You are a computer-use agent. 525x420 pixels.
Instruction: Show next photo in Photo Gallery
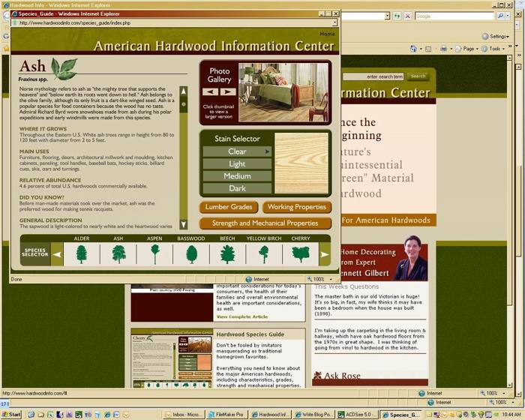pyautogui.click(x=228, y=91)
